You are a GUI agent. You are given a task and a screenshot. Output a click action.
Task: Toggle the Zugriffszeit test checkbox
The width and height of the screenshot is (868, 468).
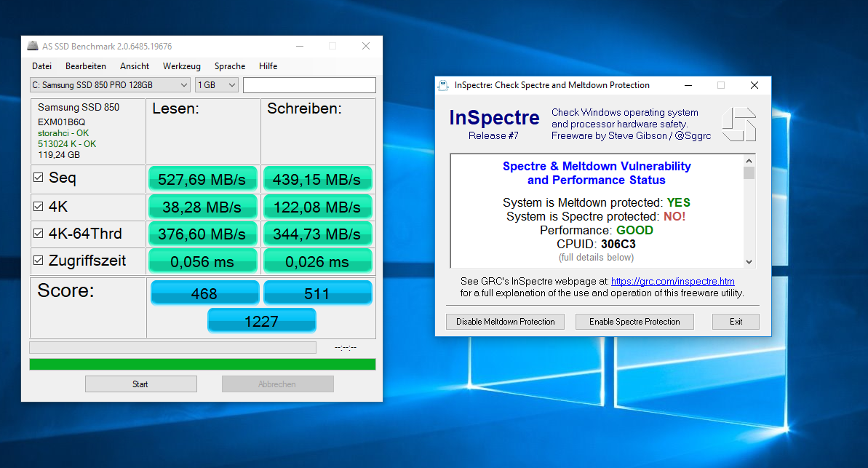tap(38, 260)
